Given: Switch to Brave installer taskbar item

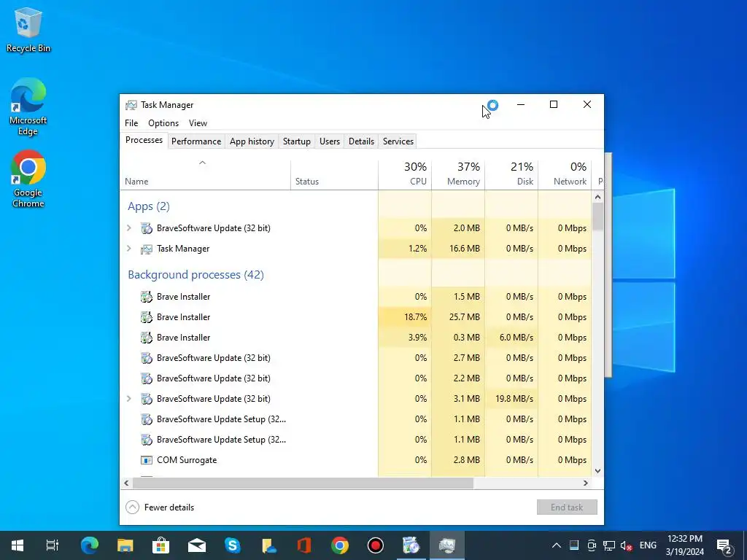Looking at the screenshot, I should click(411, 545).
